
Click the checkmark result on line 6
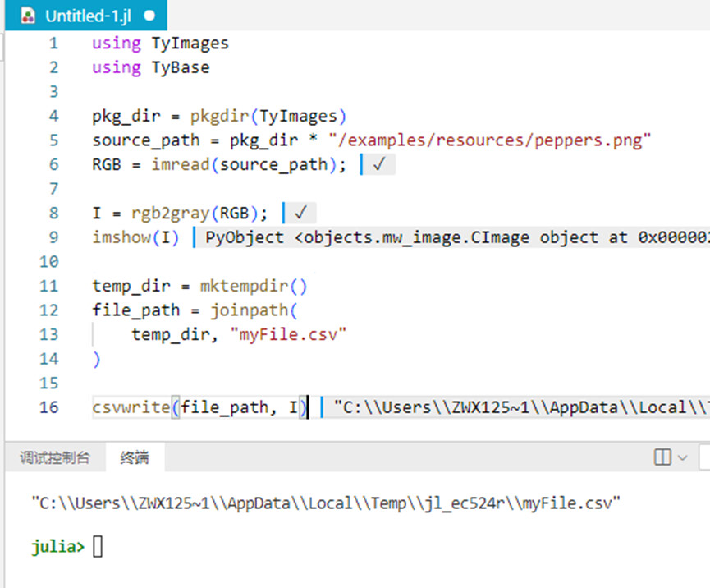click(x=379, y=164)
